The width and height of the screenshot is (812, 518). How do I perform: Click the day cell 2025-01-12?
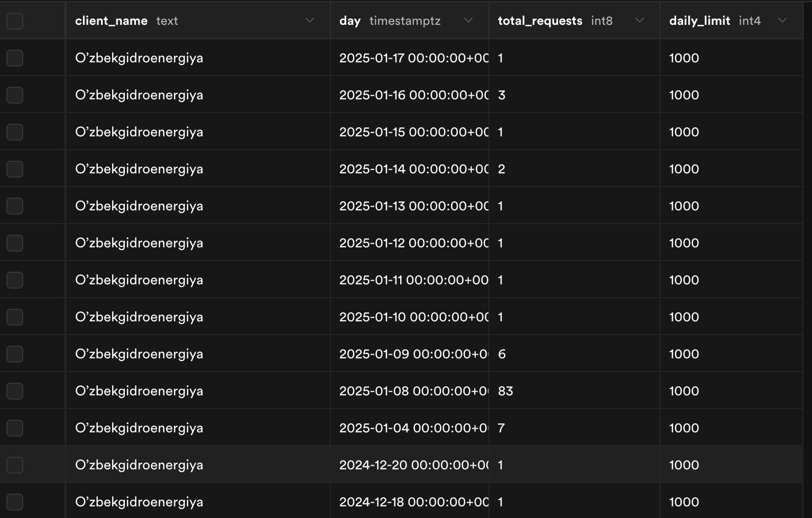click(410, 243)
